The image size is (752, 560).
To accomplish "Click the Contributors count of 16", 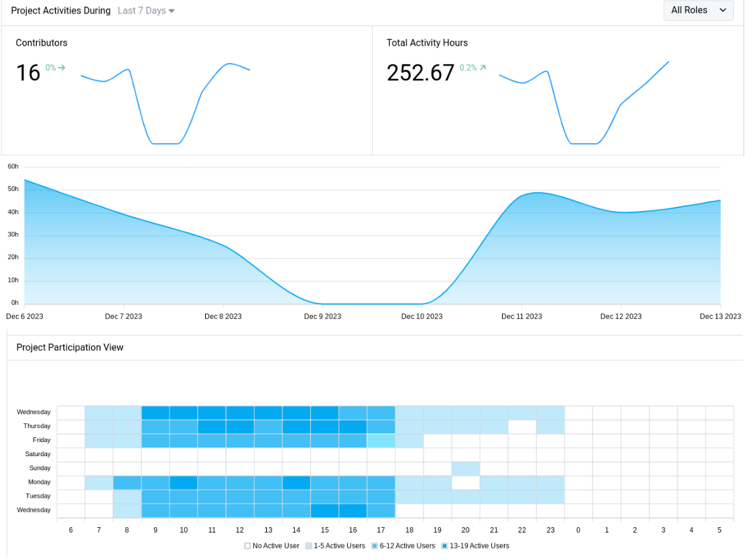I will 28,72.
